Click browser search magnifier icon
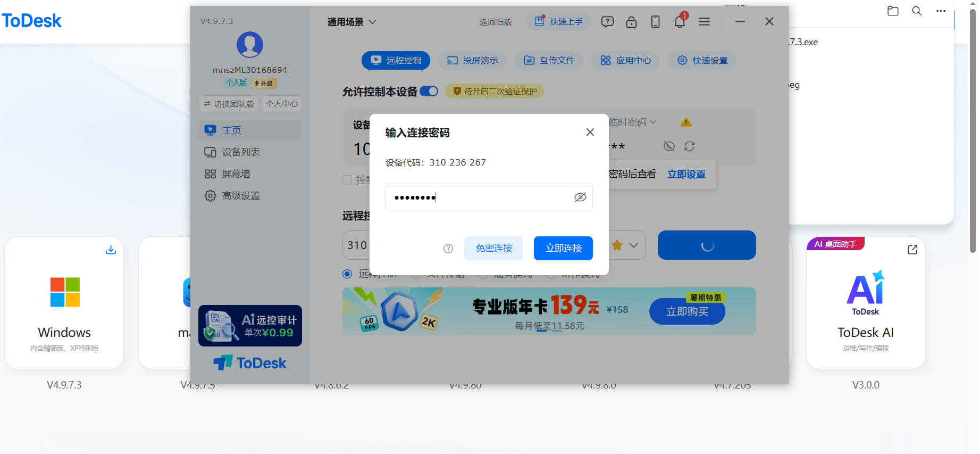The image size is (980, 454). click(917, 11)
